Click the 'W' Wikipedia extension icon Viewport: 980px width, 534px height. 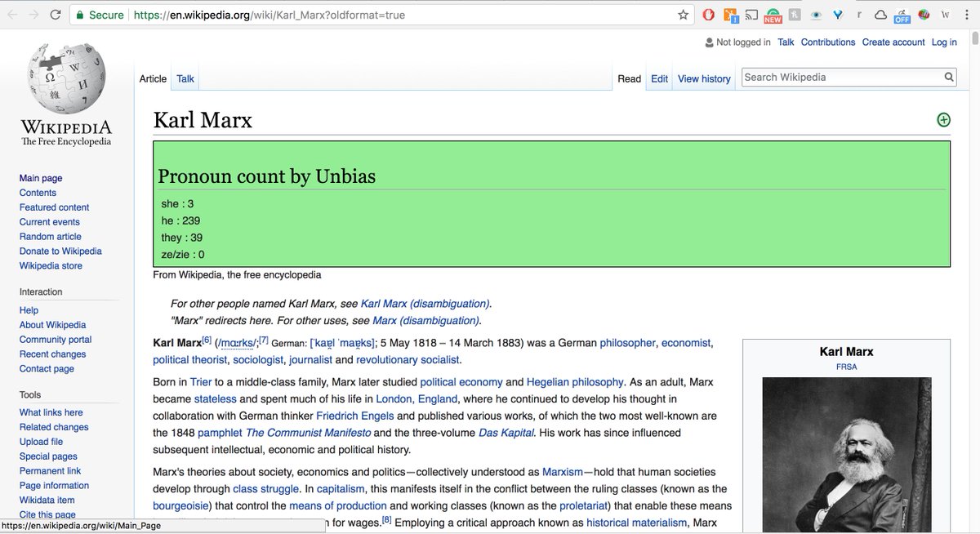(945, 15)
